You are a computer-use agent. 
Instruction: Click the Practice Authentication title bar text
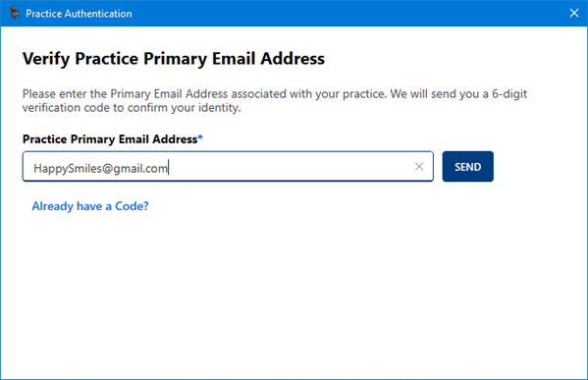[x=79, y=14]
